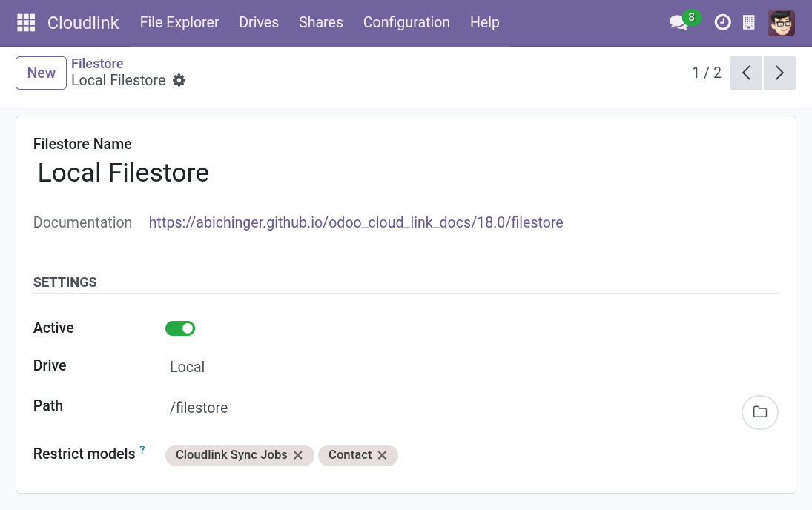Show the Restrict models help tooltip
This screenshot has width=812, height=510.
[x=142, y=449]
